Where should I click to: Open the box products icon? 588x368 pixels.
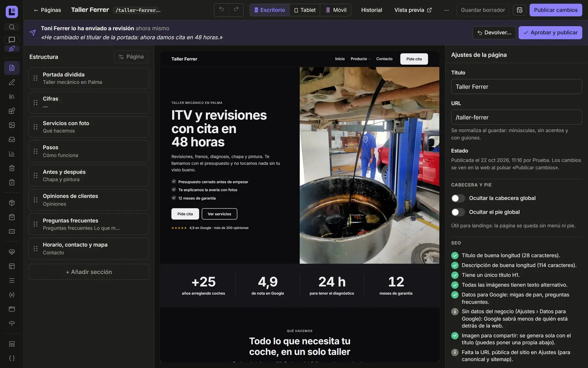click(x=12, y=203)
